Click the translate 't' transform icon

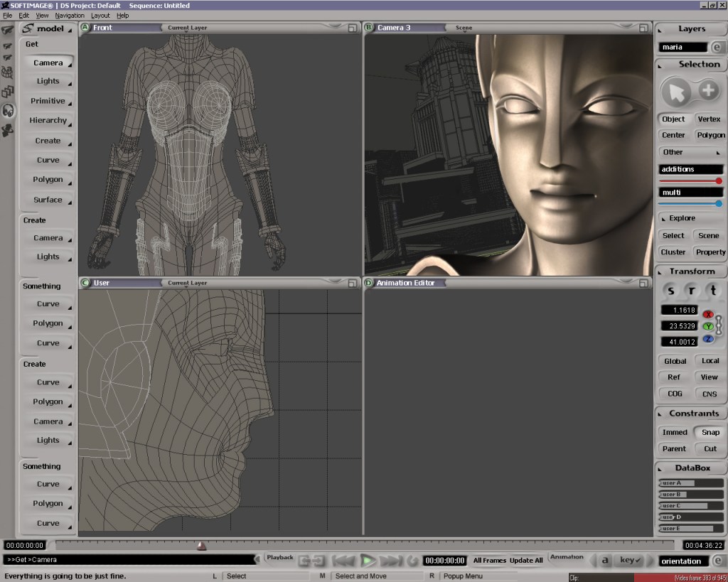711,291
